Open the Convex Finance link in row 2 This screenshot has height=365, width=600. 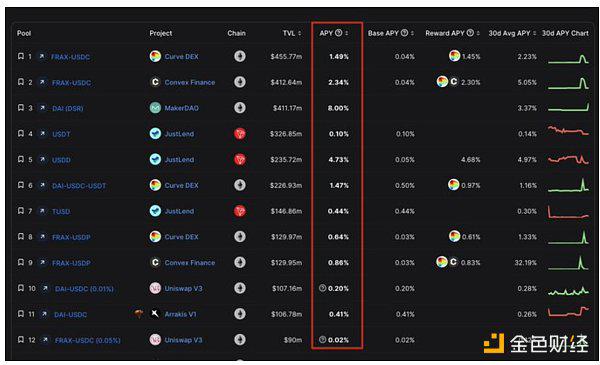189,82
